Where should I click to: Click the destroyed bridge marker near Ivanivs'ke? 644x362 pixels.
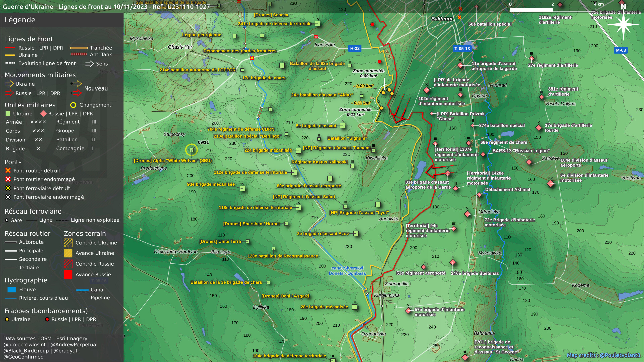click(x=316, y=37)
